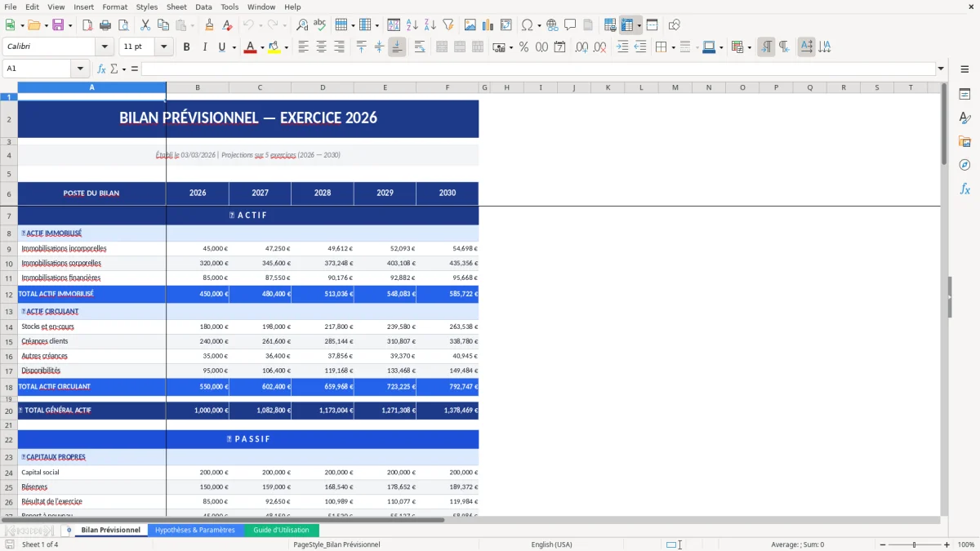
Task: Open the Insert Image dialog
Action: point(470,24)
